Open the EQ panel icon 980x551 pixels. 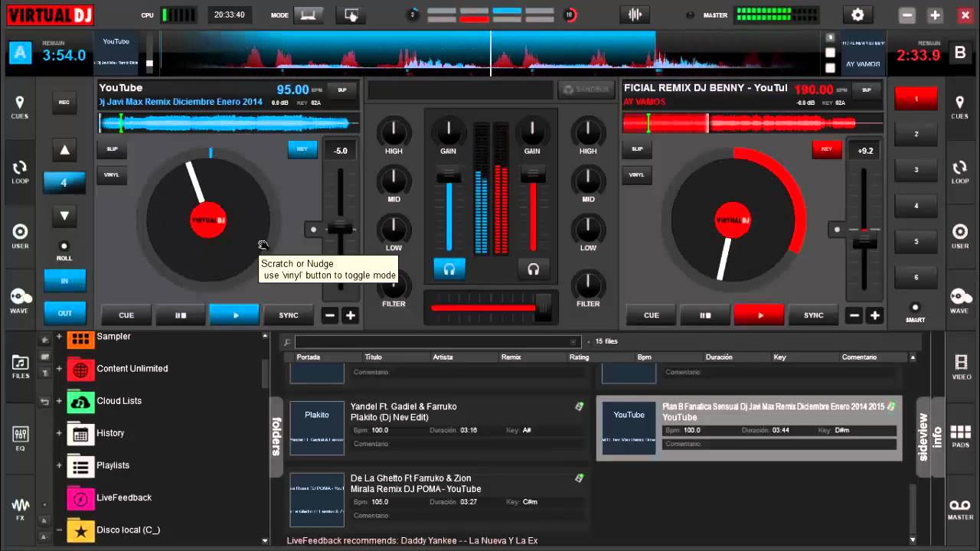click(x=21, y=439)
